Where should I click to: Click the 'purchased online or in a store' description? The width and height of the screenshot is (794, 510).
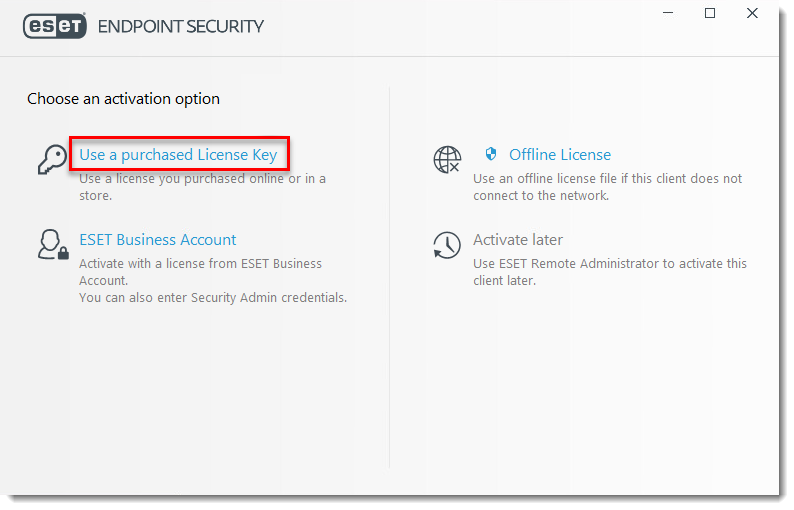tap(202, 187)
